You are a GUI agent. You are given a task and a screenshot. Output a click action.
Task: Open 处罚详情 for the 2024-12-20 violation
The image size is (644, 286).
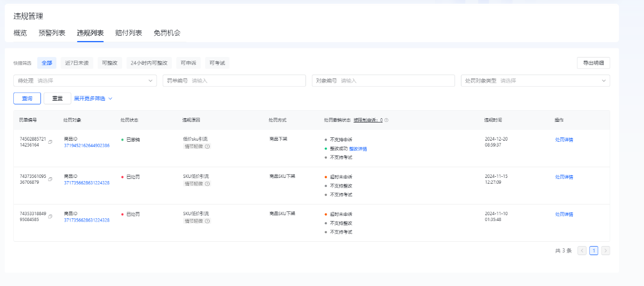point(564,140)
